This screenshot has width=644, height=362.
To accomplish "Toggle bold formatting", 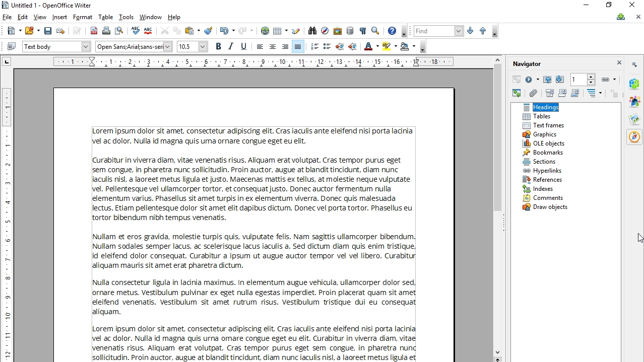I will pyautogui.click(x=218, y=46).
